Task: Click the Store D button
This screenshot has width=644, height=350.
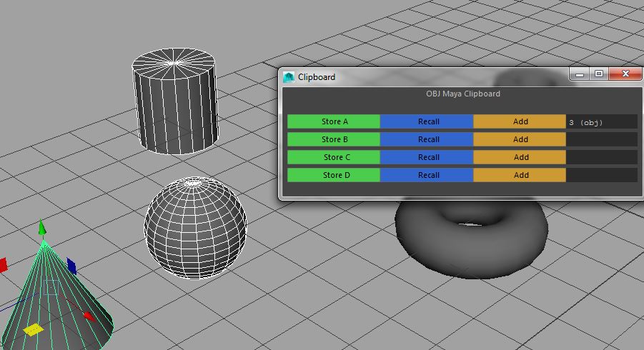Action: click(334, 175)
